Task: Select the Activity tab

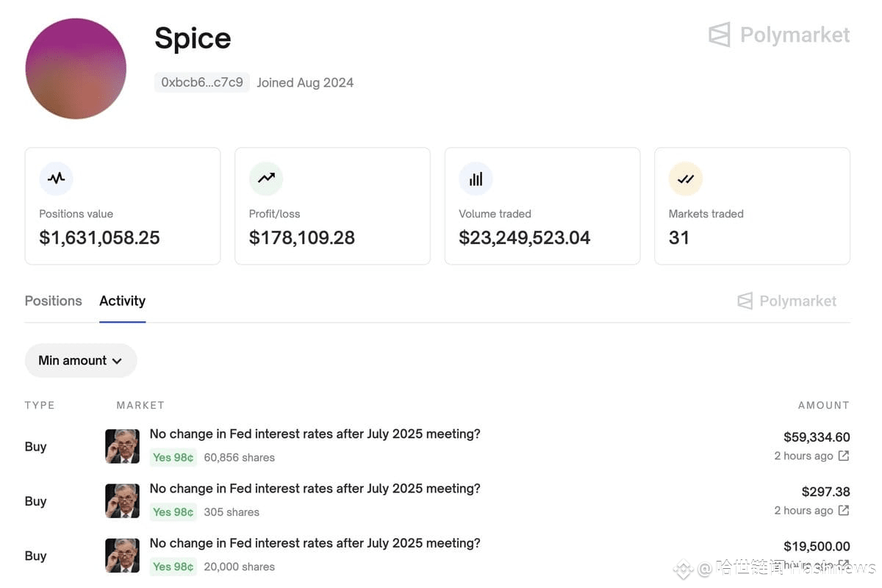Action: pos(123,301)
